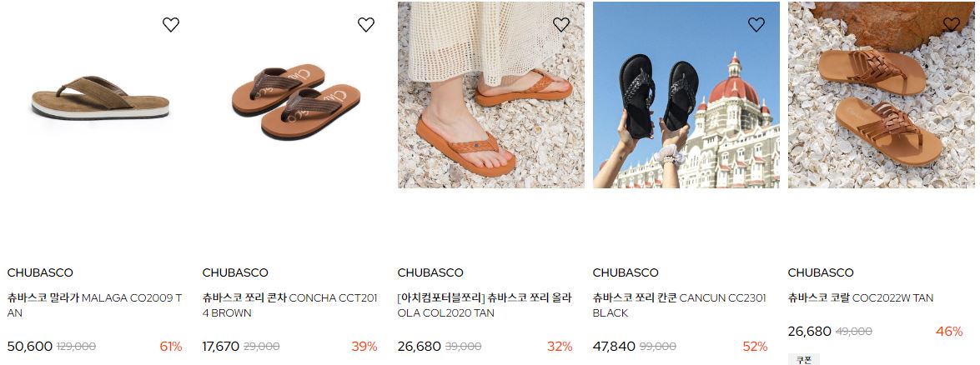Open CONCHA CCT2014 BROWN product title
The height and width of the screenshot is (365, 980).
pos(290,305)
